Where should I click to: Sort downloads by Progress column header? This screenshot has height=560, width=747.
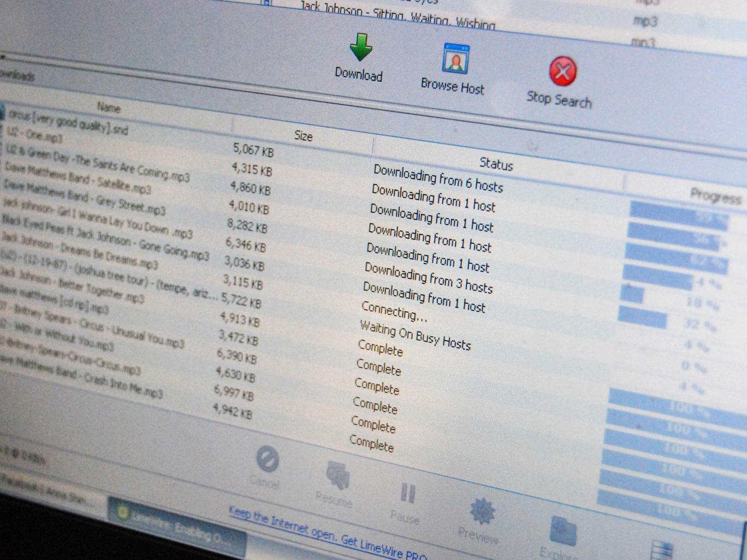[x=715, y=195]
